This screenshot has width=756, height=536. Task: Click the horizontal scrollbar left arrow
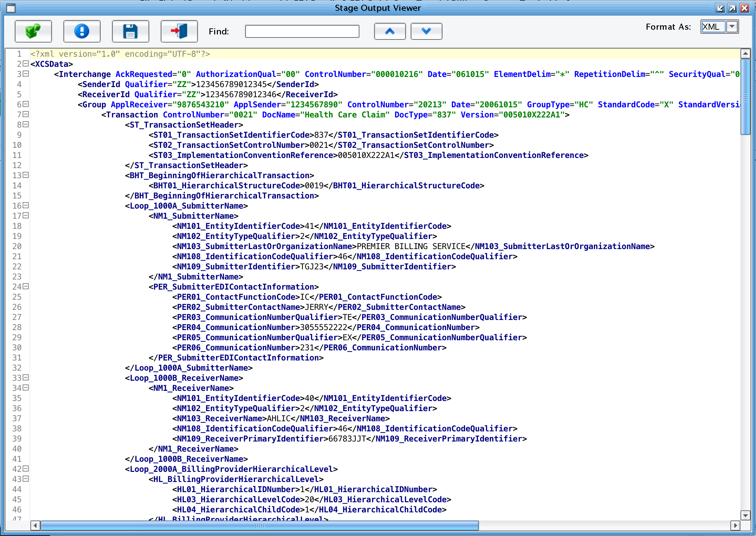pos(35,526)
